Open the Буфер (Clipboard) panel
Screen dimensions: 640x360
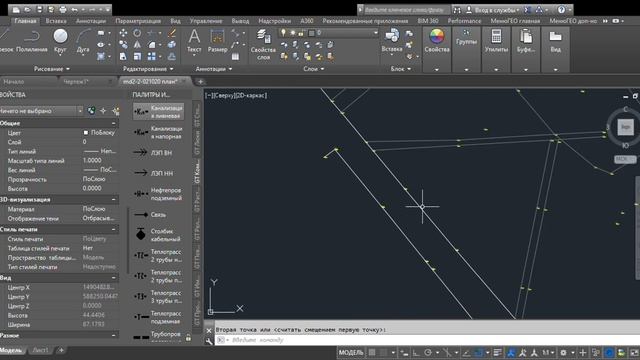(526, 41)
